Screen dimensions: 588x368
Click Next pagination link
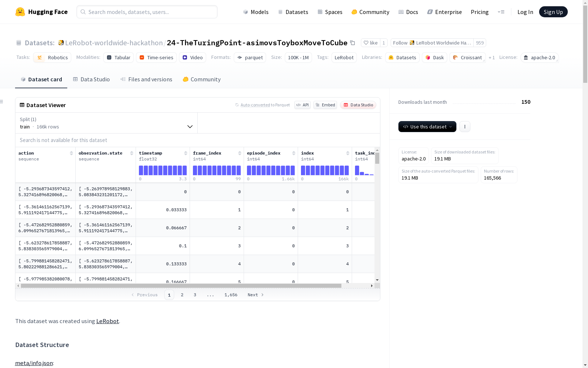(256, 295)
